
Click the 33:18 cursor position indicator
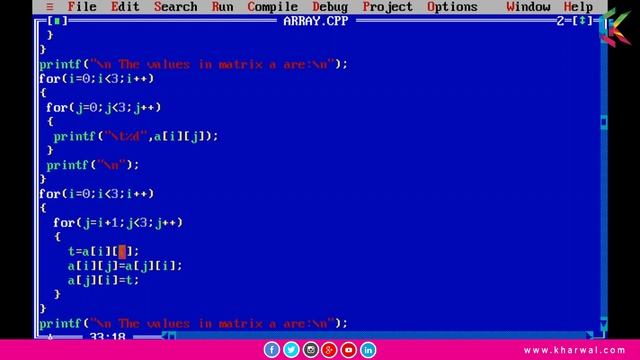107,337
